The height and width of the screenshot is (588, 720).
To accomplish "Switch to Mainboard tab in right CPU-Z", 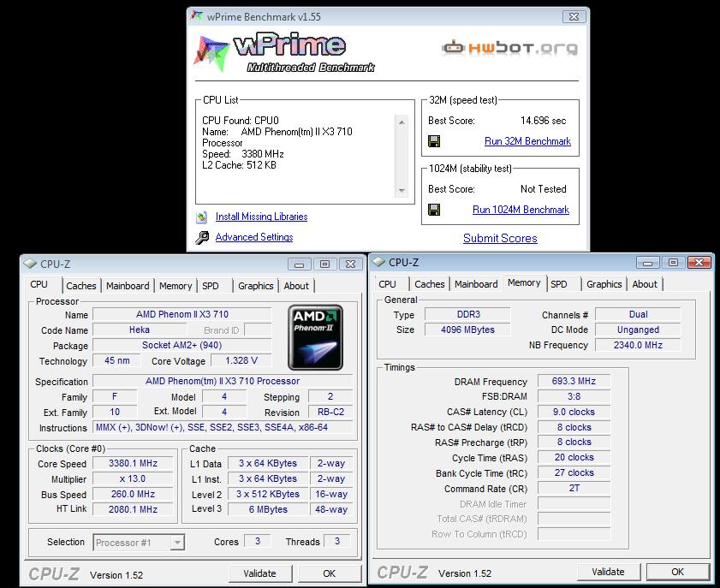I will [476, 284].
